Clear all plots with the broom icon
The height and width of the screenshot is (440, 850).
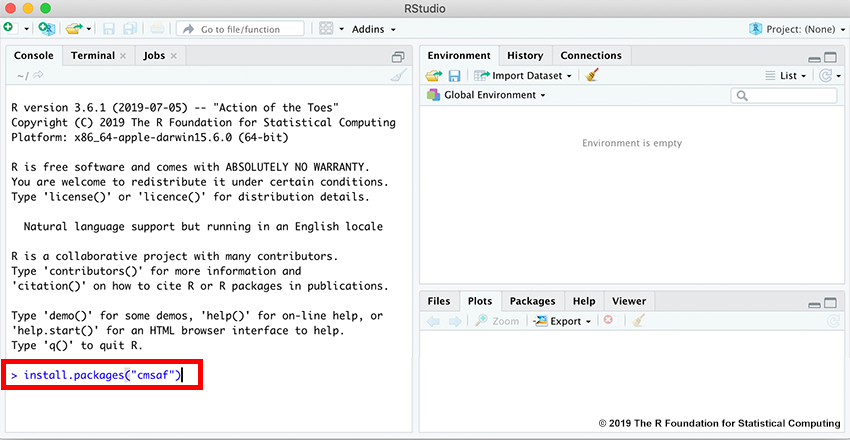[x=639, y=321]
